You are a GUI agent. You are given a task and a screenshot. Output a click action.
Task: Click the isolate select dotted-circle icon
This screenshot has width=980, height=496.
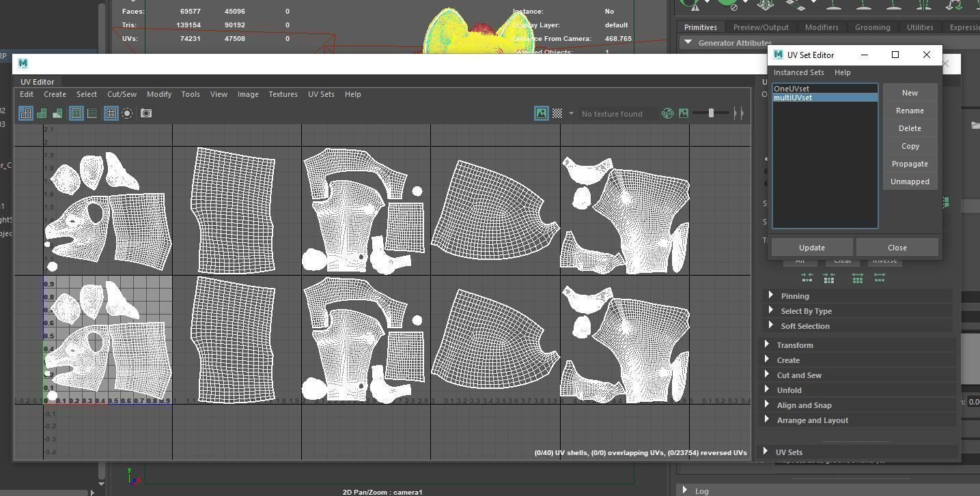point(127,113)
